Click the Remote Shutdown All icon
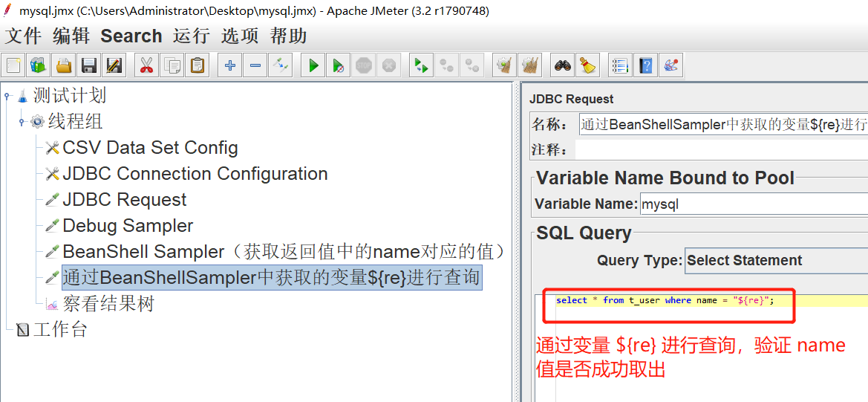This screenshot has width=868, height=402. (x=471, y=65)
